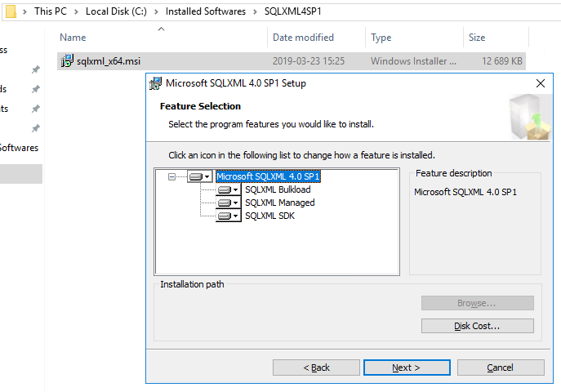Image resolution: width=561 pixels, height=392 pixels.
Task: Sort files by Type column
Action: pyautogui.click(x=381, y=38)
